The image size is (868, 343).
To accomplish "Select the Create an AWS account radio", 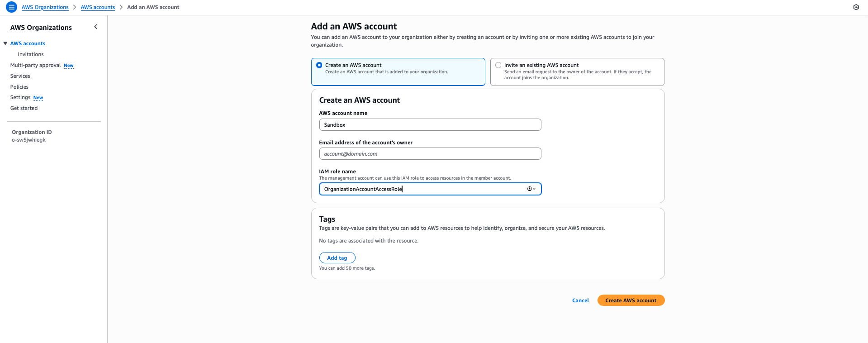I will [x=319, y=65].
